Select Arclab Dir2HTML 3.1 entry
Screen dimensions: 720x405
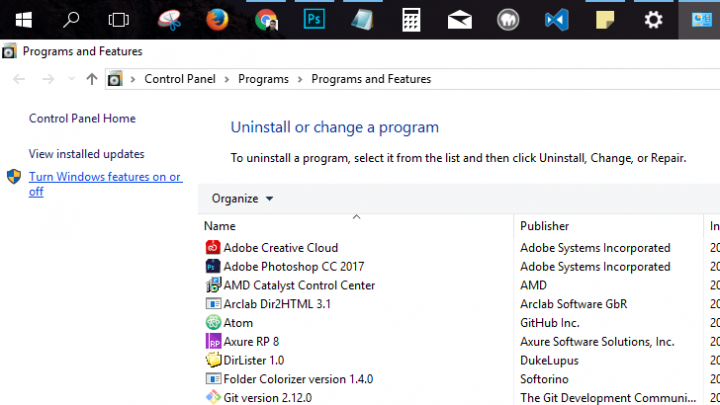(x=277, y=304)
